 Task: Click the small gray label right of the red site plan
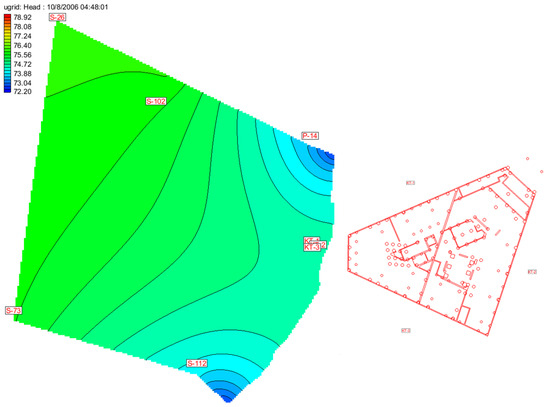click(x=532, y=272)
